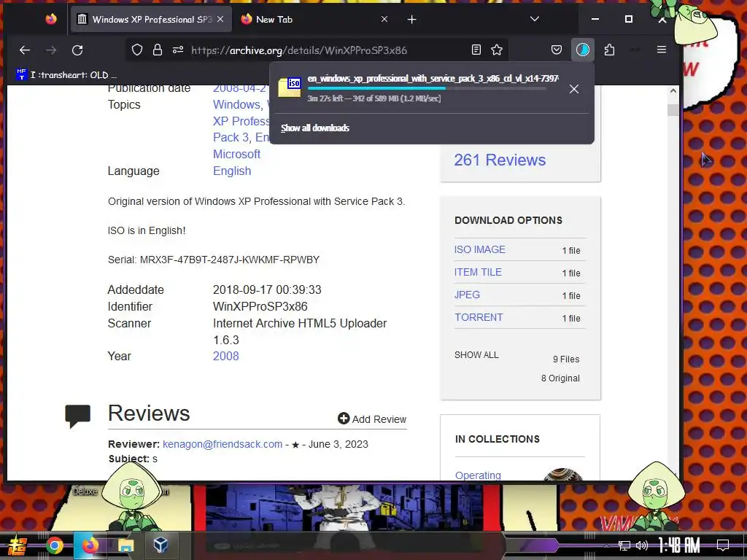Click the Operating collection link

click(478, 475)
